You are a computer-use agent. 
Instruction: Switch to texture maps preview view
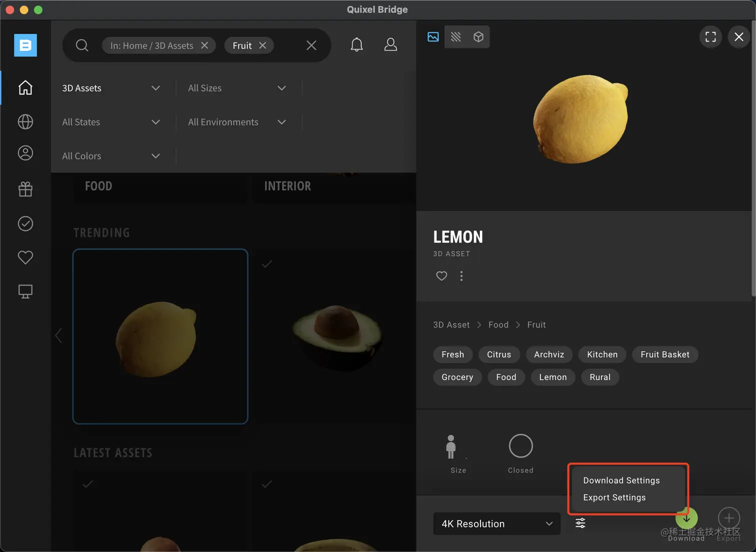456,37
